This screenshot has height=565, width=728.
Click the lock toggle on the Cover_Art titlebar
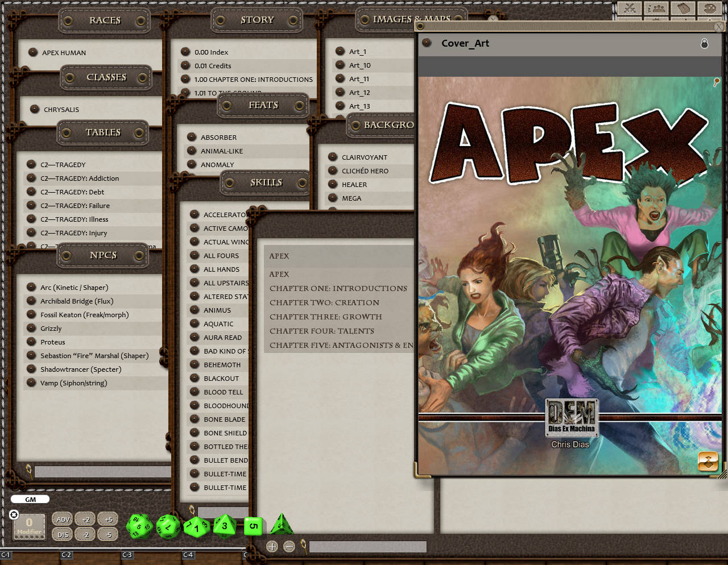tap(705, 43)
